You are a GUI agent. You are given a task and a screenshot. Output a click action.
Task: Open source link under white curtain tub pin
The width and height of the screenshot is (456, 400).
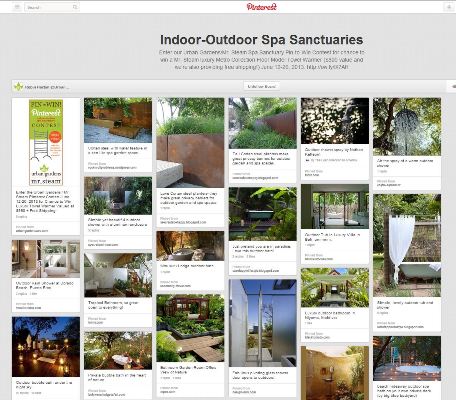[x=400, y=327]
